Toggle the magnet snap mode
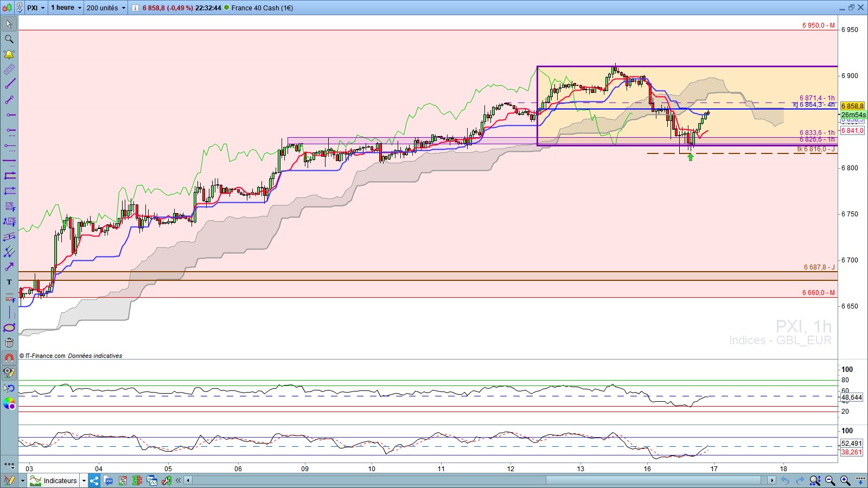 pos(9,358)
